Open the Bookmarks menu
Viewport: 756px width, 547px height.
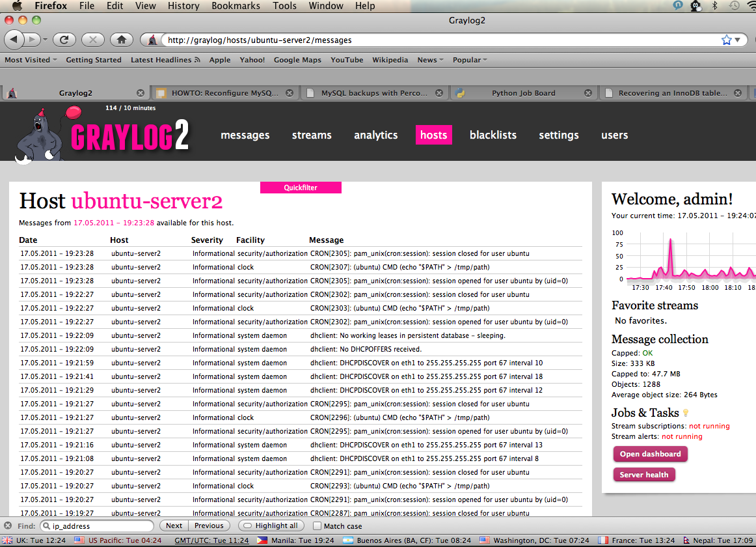point(236,6)
